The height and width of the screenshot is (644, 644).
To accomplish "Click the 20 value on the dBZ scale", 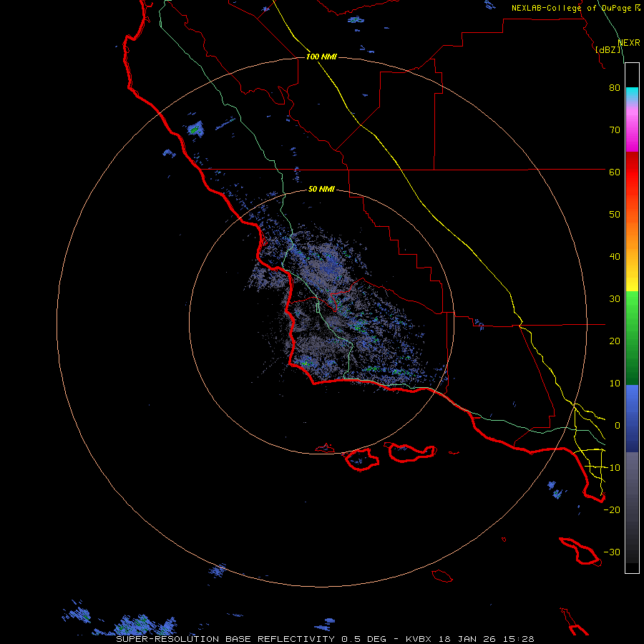I will click(615, 341).
